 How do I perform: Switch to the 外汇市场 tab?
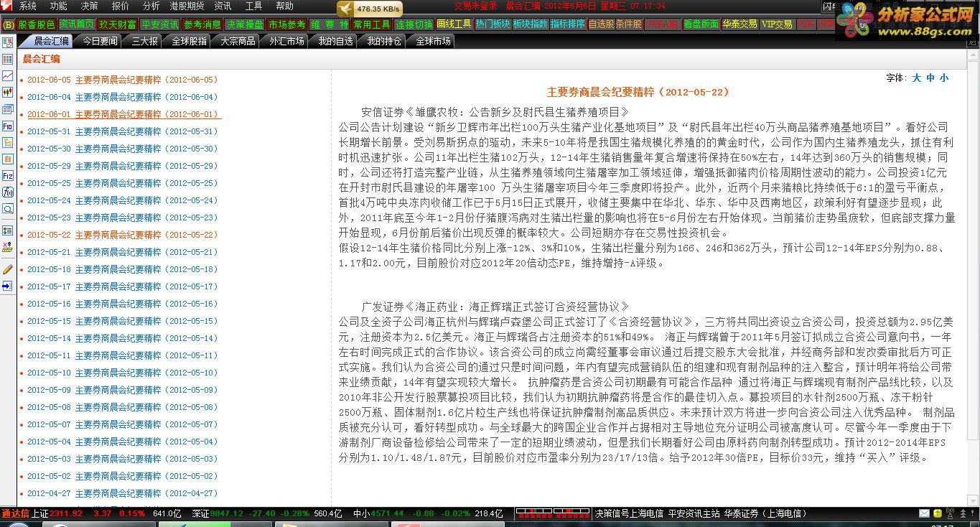point(286,41)
